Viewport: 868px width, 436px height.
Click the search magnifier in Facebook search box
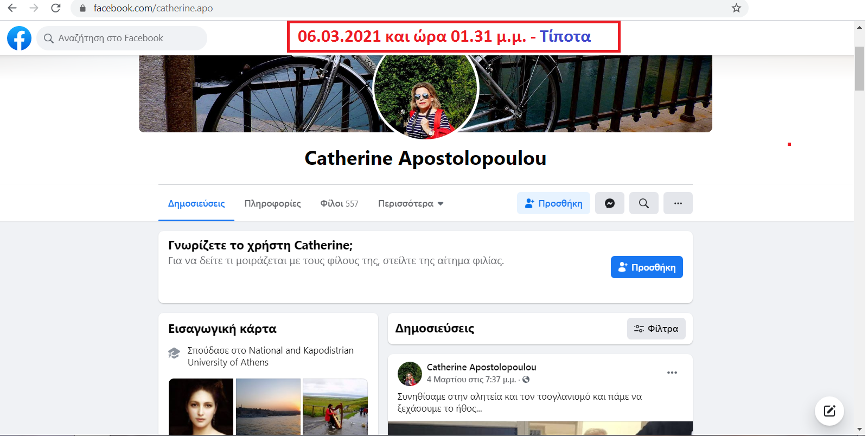coord(49,38)
